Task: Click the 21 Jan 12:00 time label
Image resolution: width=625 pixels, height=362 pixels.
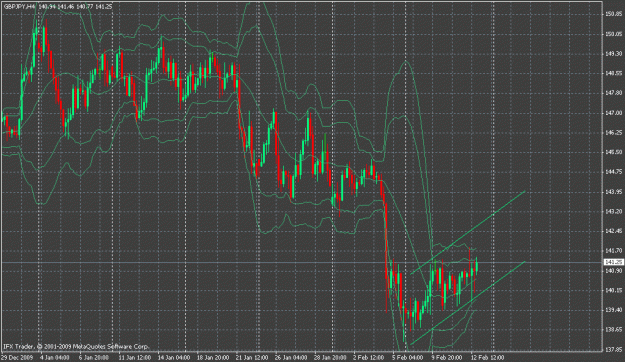Action: 252,358
